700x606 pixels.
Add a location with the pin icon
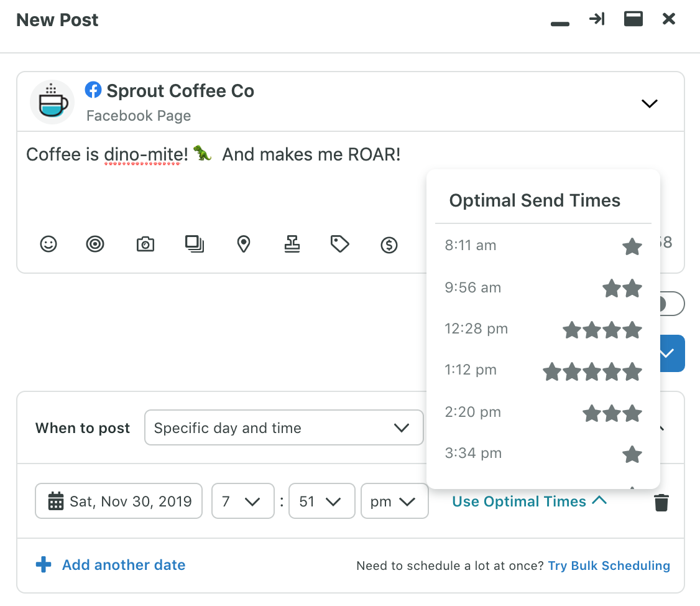[244, 244]
